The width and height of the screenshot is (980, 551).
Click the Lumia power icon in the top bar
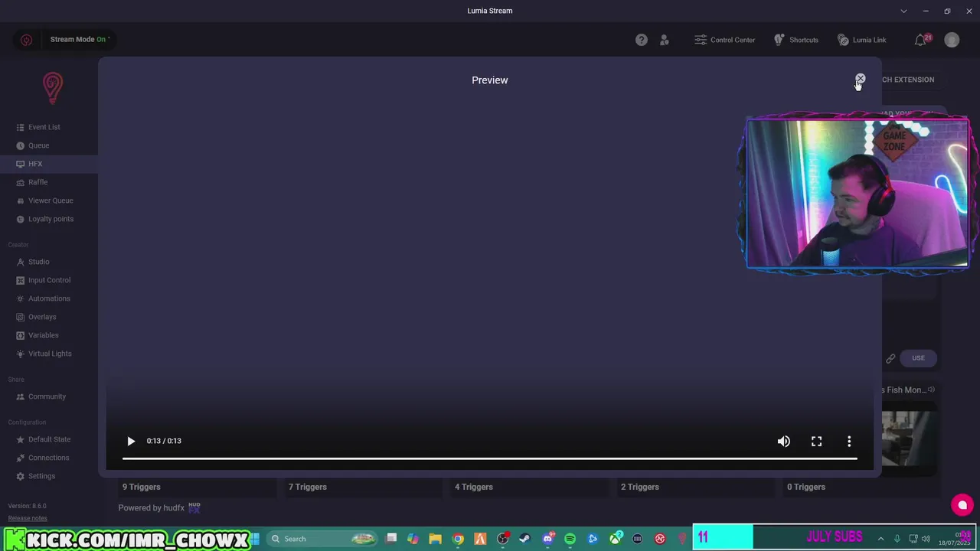tap(26, 40)
